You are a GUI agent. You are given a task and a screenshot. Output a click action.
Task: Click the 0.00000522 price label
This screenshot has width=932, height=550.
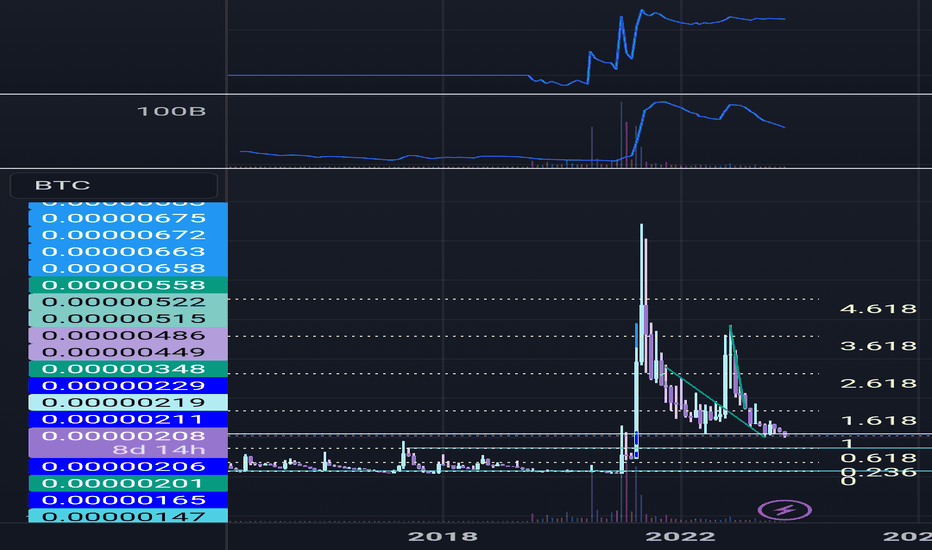pos(128,301)
